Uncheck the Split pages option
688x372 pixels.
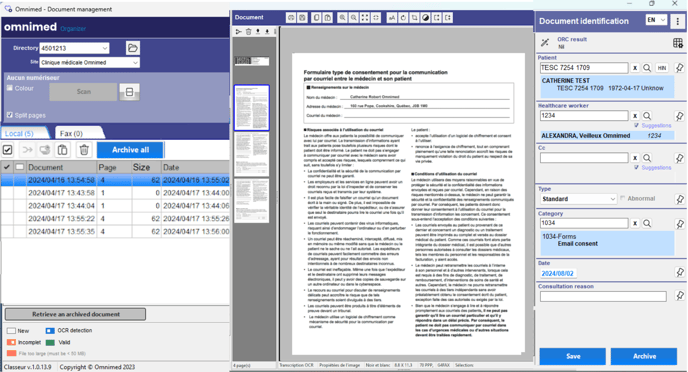tap(10, 115)
